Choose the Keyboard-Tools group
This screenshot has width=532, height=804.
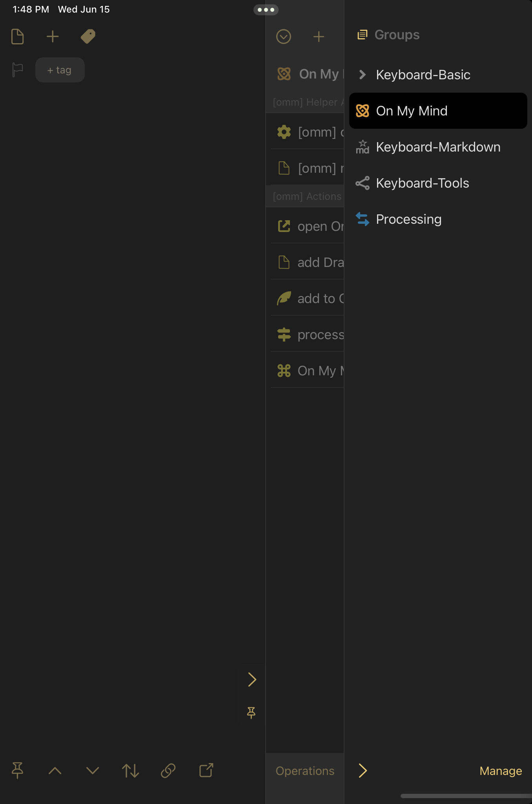pos(438,183)
